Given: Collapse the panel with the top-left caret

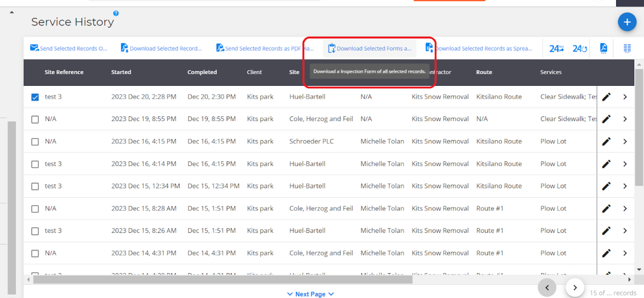Looking at the screenshot, I should [x=12, y=12].
